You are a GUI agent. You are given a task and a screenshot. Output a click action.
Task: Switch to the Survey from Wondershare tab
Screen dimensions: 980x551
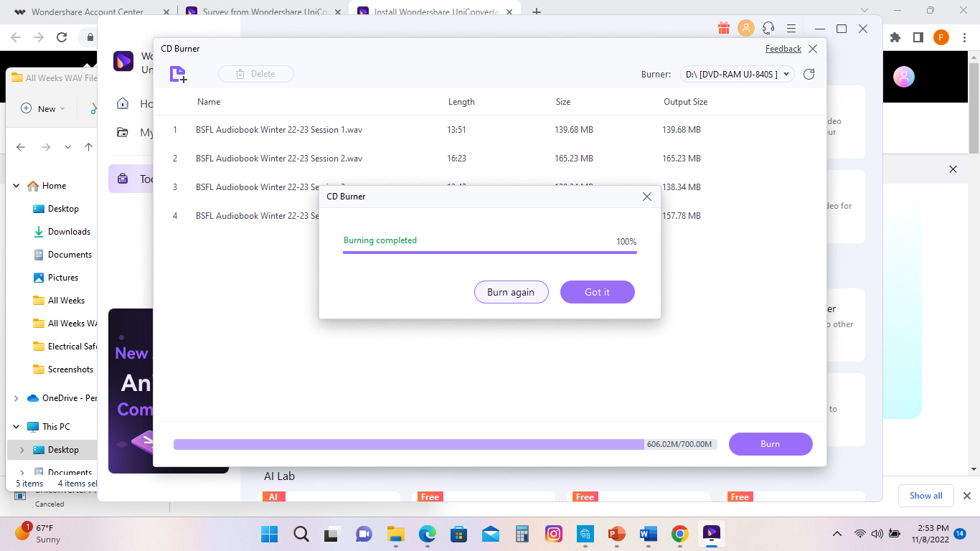click(260, 12)
